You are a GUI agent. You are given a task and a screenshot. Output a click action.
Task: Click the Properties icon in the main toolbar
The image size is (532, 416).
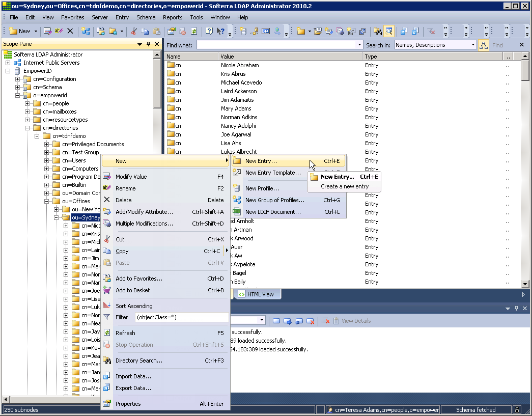172,31
